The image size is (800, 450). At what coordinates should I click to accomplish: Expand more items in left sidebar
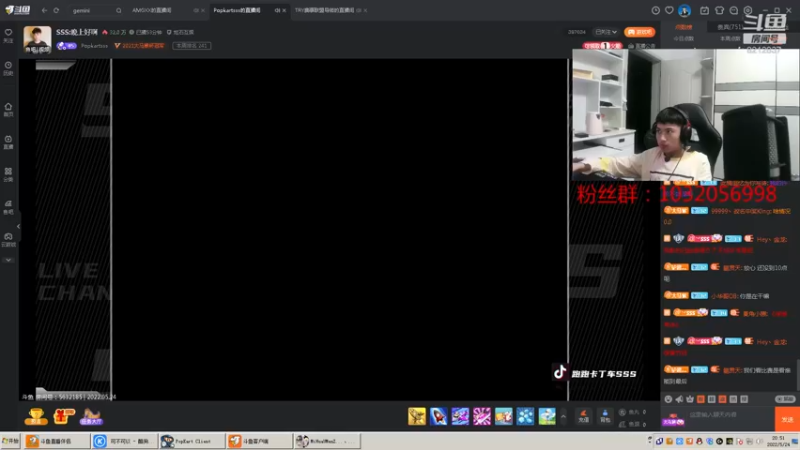[x=8, y=260]
